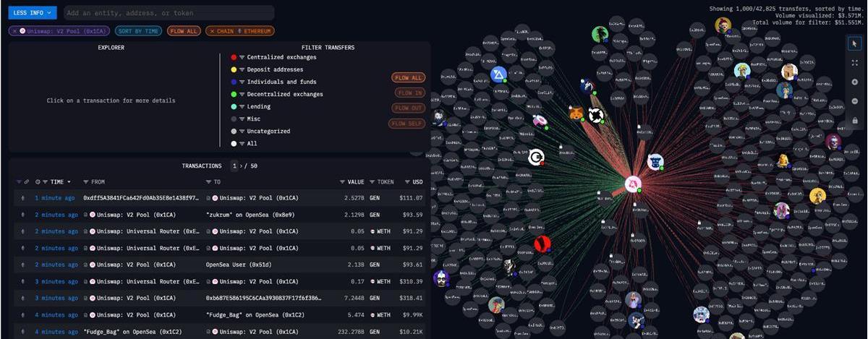Click the entity, address, or token search field

tap(168, 12)
